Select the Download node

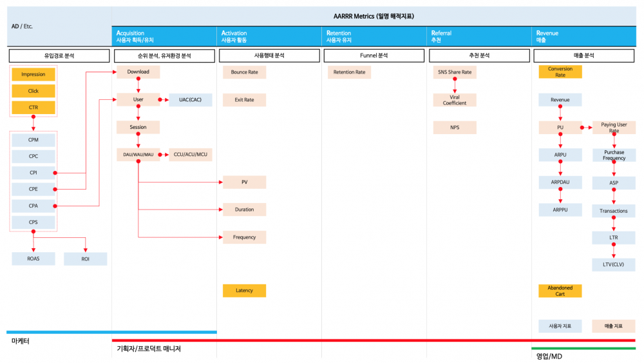(138, 72)
